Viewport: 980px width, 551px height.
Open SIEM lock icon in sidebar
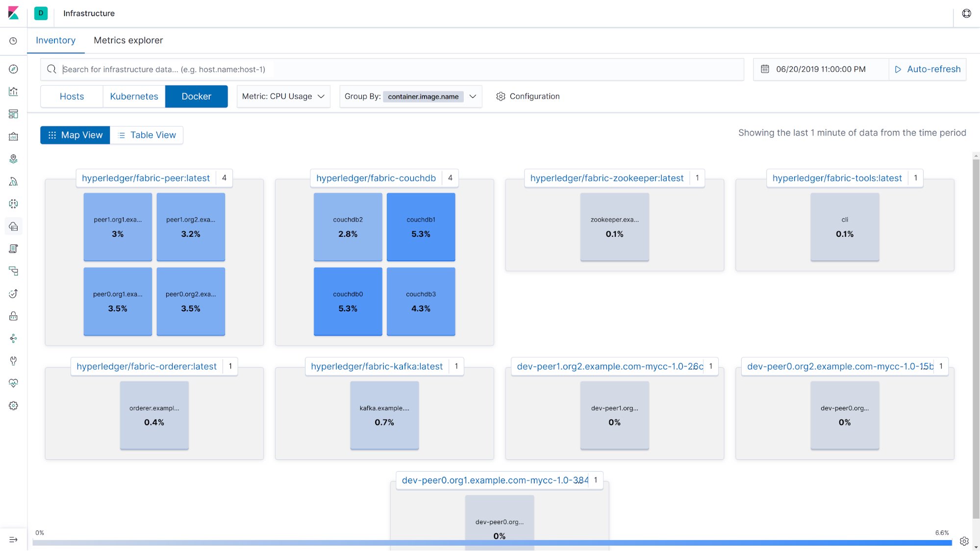pyautogui.click(x=13, y=316)
